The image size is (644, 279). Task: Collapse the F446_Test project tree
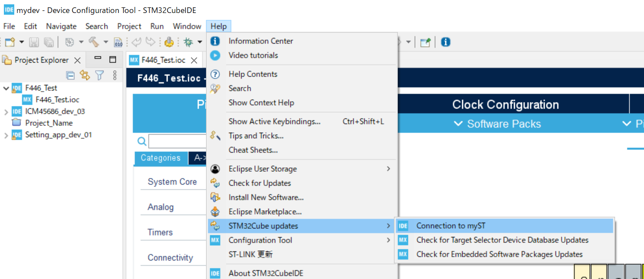point(6,88)
